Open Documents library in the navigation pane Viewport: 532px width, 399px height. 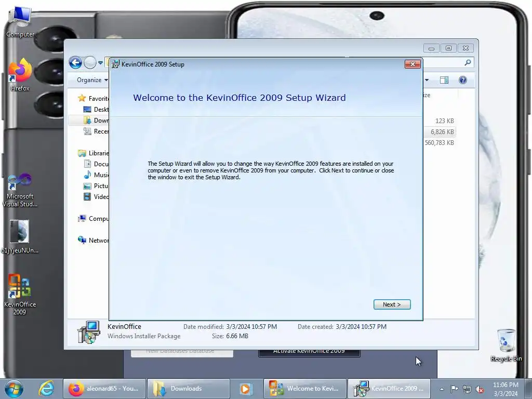point(96,164)
